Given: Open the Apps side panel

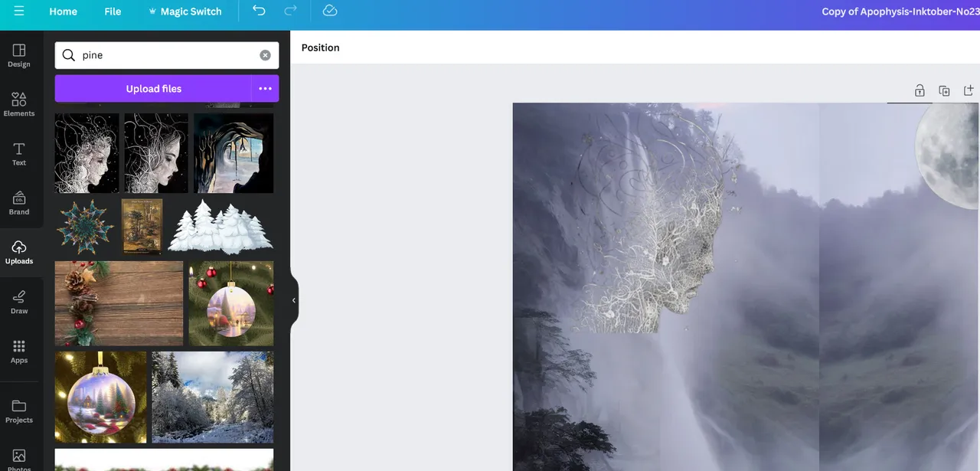Looking at the screenshot, I should (19, 352).
